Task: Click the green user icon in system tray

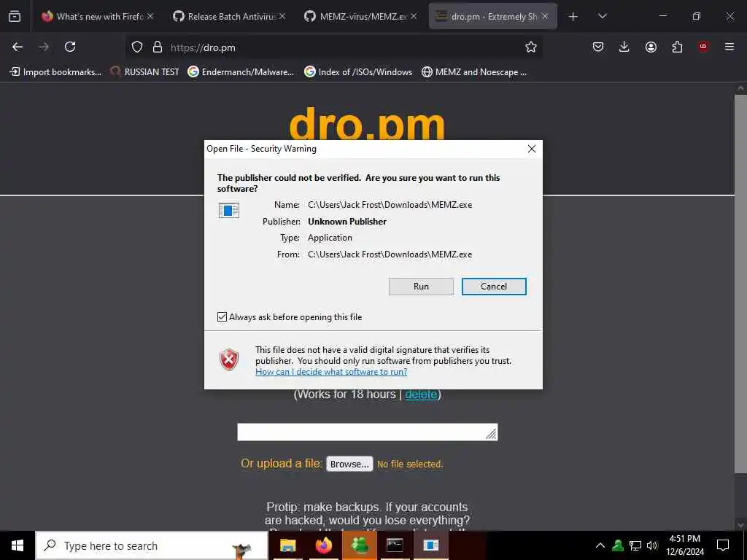Action: click(618, 545)
